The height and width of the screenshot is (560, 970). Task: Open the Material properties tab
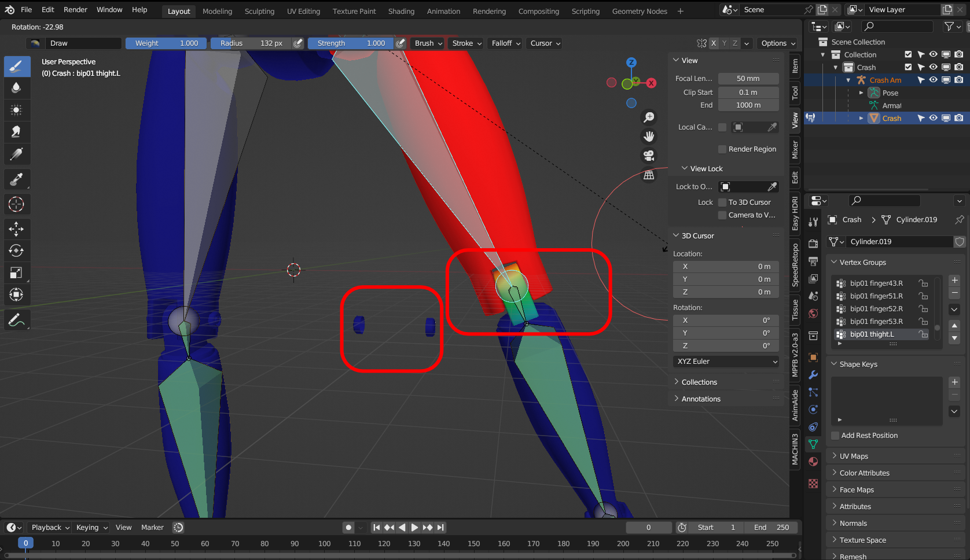[813, 462]
